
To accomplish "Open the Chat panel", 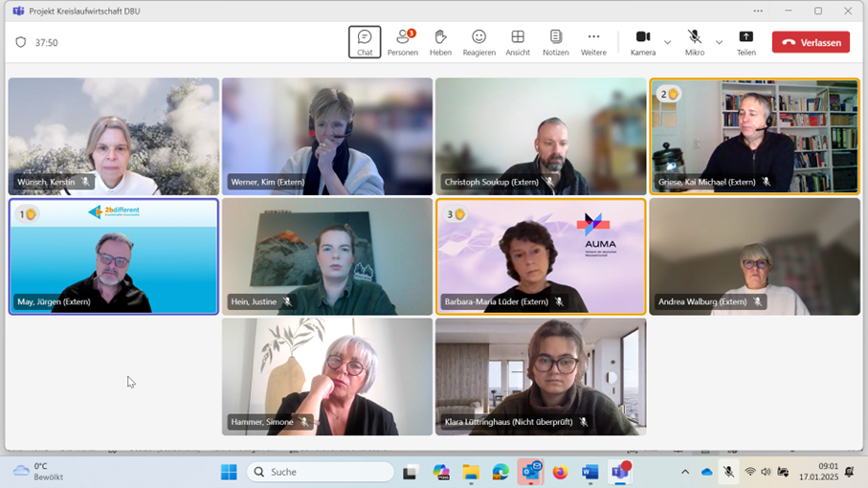I will coord(365,42).
